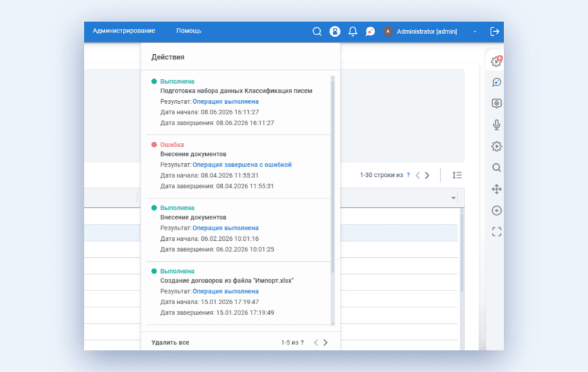Viewport: 588px width, 372px height.
Task: Go to the next table page of 1-30 rows
Action: 427,176
